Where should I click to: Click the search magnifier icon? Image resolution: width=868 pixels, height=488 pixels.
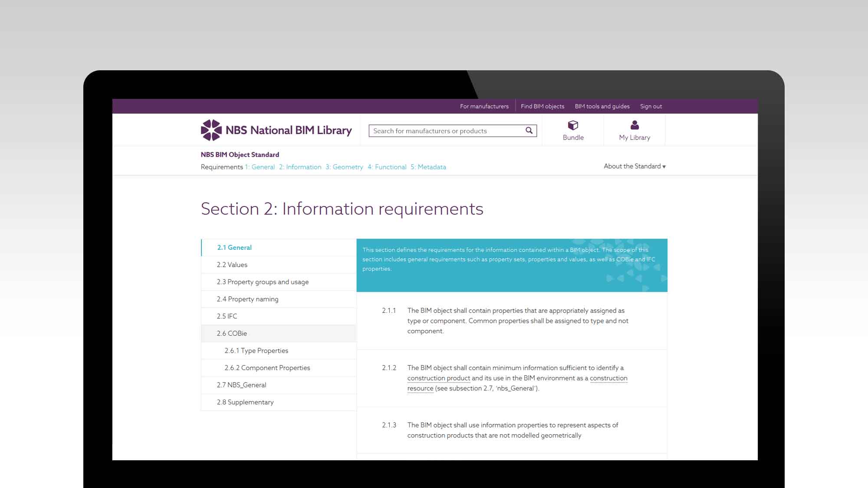point(529,130)
